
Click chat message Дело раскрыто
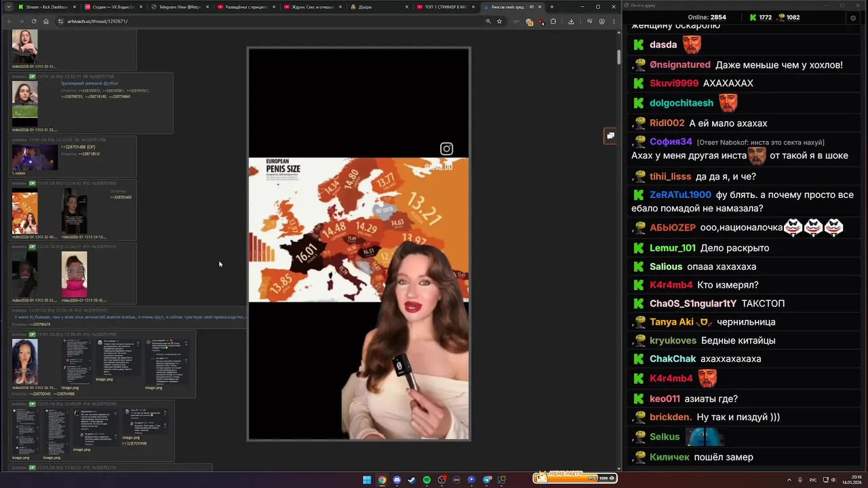pos(734,248)
